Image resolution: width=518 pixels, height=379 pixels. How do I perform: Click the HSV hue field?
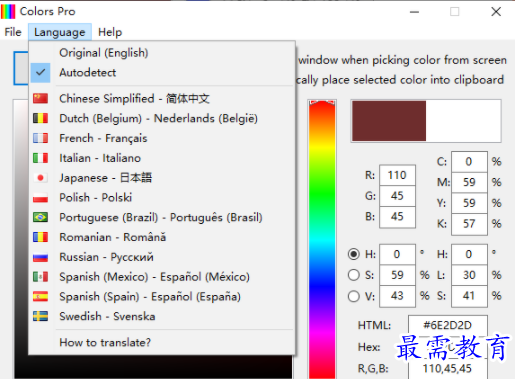[397, 254]
